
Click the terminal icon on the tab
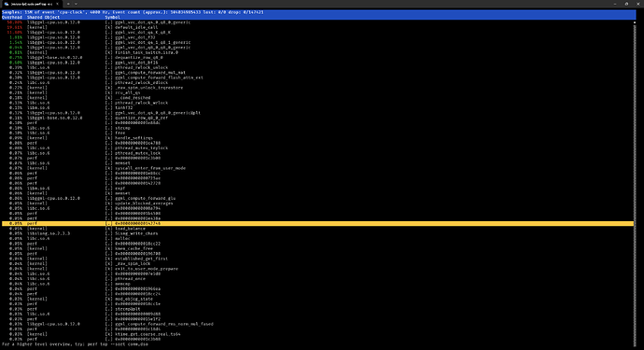(7, 4)
